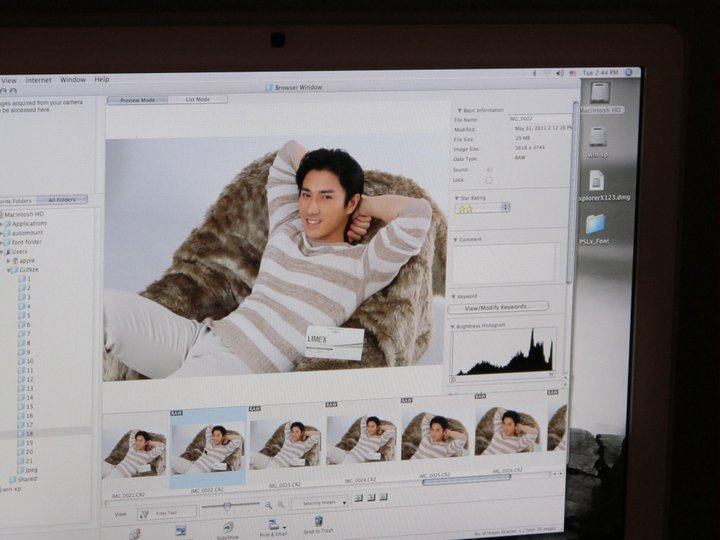720x540 pixels.
Task: Click inside the Comment text field
Action: [505, 263]
